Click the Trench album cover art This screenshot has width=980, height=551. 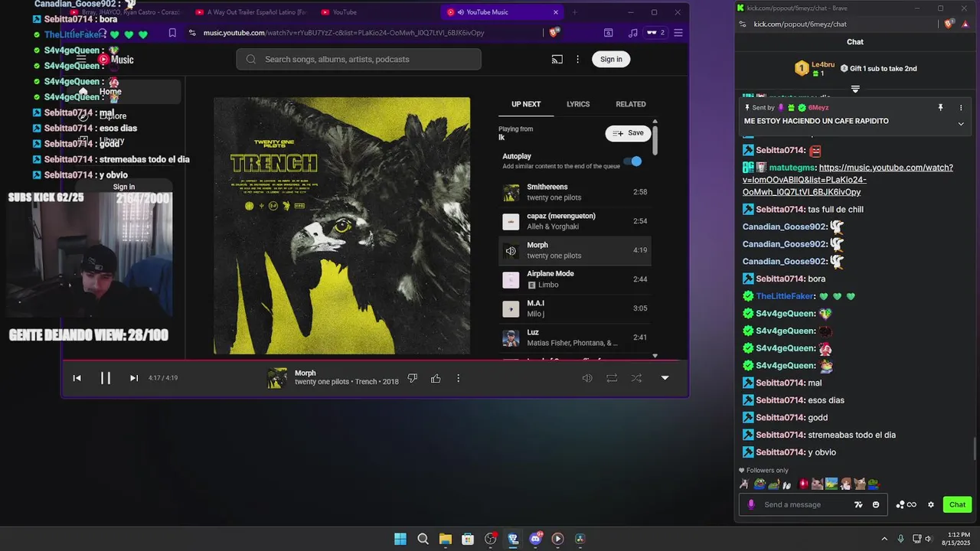[341, 226]
